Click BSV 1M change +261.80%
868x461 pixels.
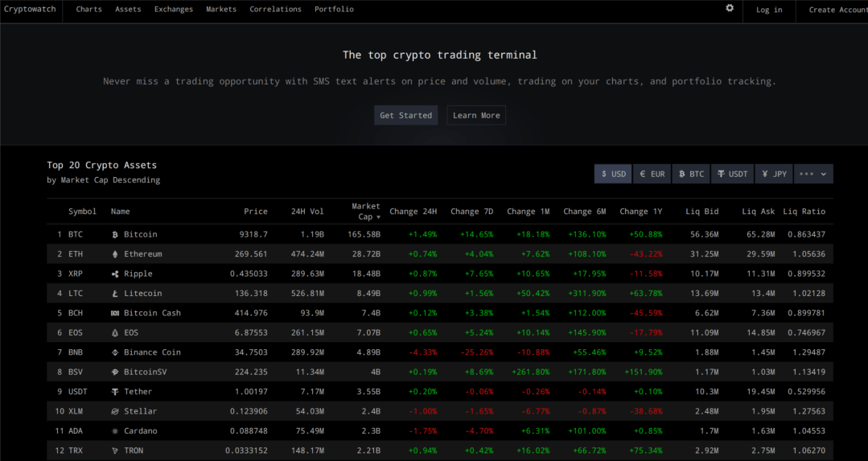coord(531,372)
